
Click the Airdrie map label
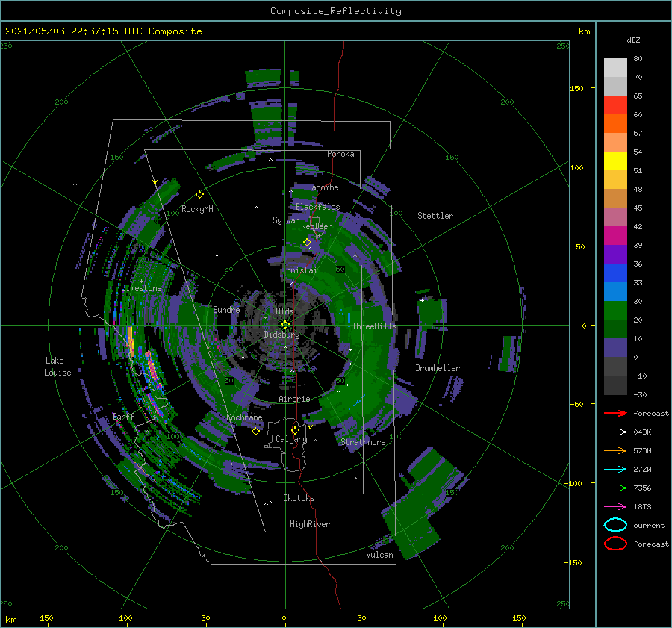pyautogui.click(x=294, y=399)
